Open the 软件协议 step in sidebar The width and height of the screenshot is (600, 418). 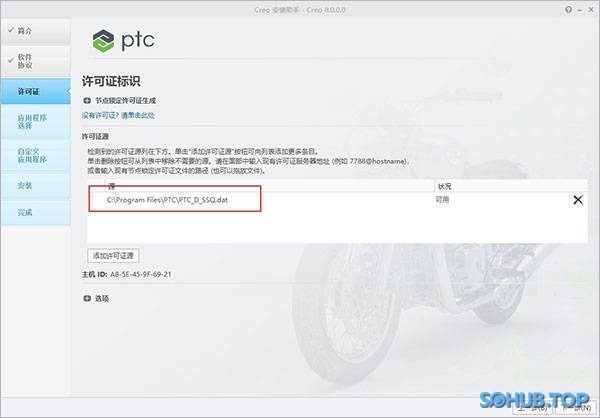(x=35, y=61)
